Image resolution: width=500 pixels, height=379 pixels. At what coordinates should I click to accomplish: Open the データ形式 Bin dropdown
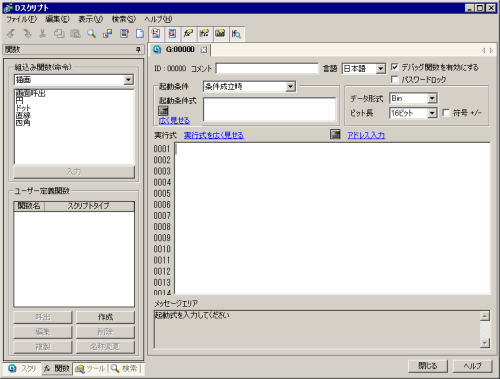(x=432, y=98)
